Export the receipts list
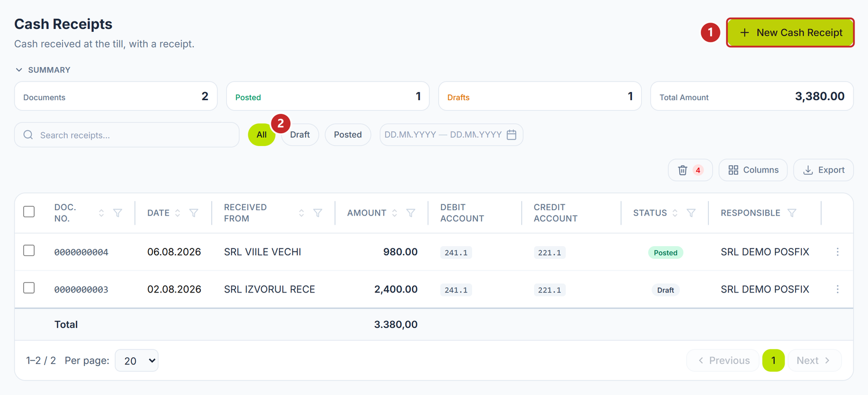The height and width of the screenshot is (395, 868). pyautogui.click(x=823, y=170)
